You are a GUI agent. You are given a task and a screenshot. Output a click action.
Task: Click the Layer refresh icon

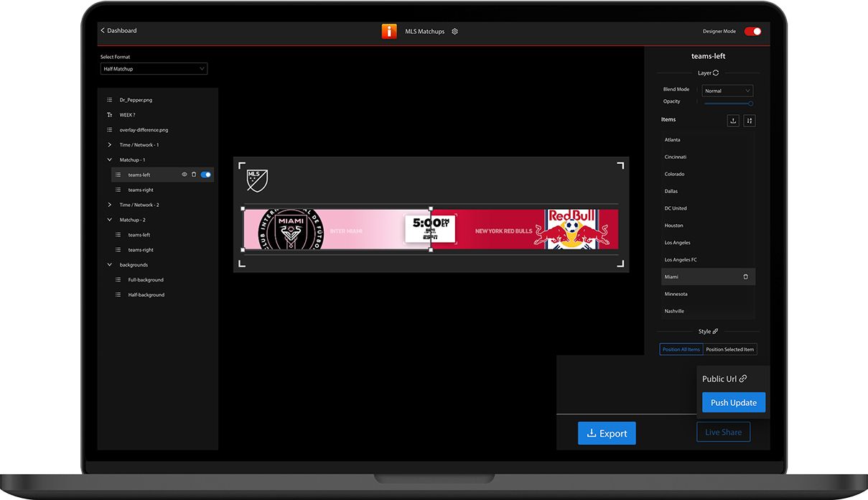[716, 73]
